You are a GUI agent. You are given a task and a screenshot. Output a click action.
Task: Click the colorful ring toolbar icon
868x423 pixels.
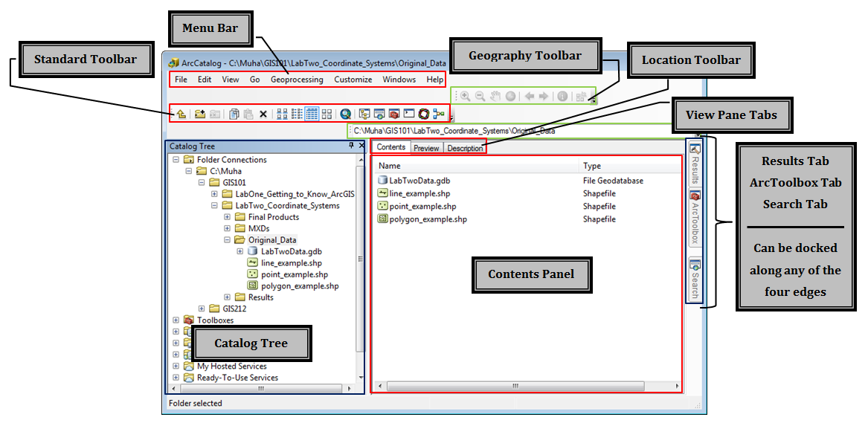point(424,114)
